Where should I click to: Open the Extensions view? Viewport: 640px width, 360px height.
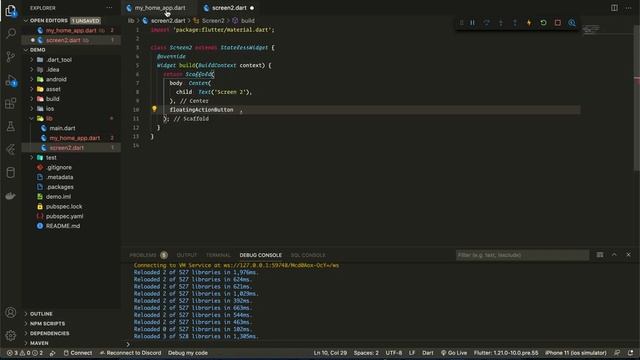(11, 103)
